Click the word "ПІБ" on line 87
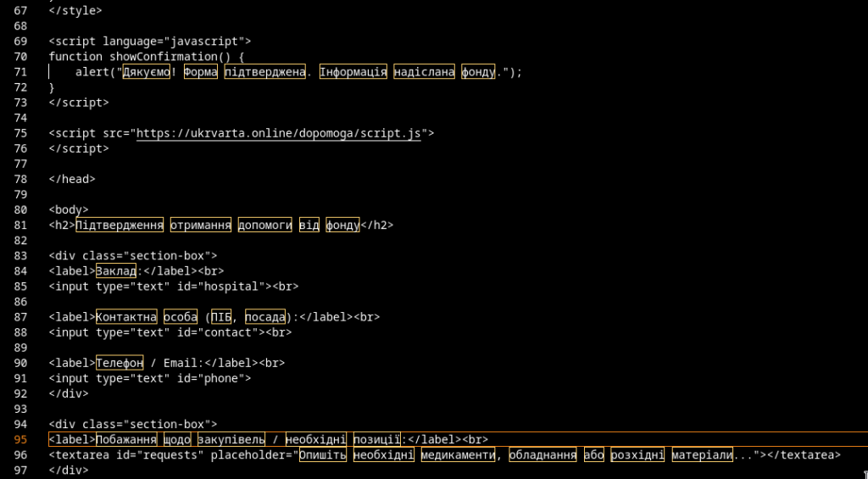 221,317
